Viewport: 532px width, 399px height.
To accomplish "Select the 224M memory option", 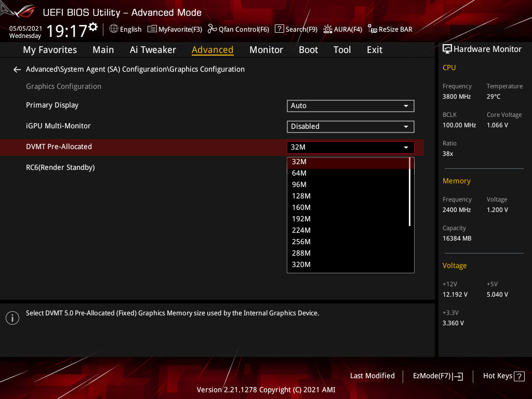I will click(x=348, y=230).
